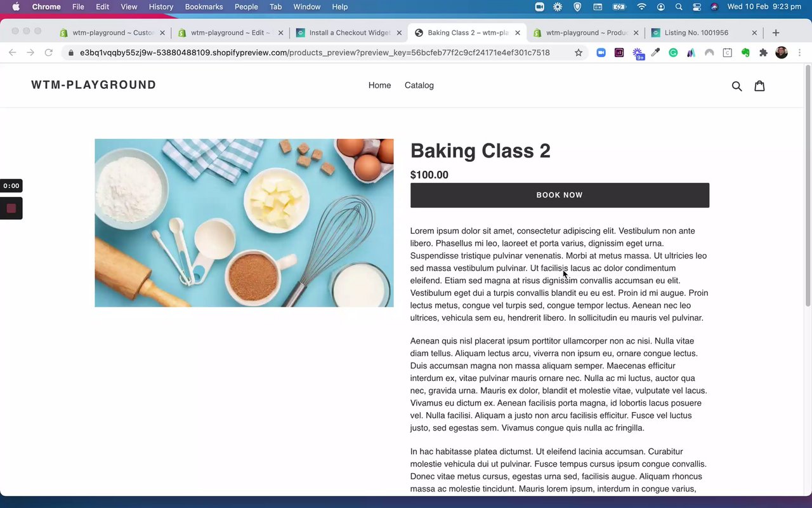Viewport: 812px width, 508px height.
Task: Click the extension icon with 9+ badge
Action: coord(638,53)
